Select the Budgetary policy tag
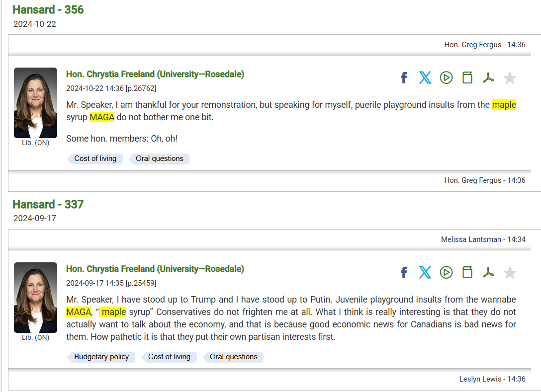The width and height of the screenshot is (541, 392). tap(101, 357)
